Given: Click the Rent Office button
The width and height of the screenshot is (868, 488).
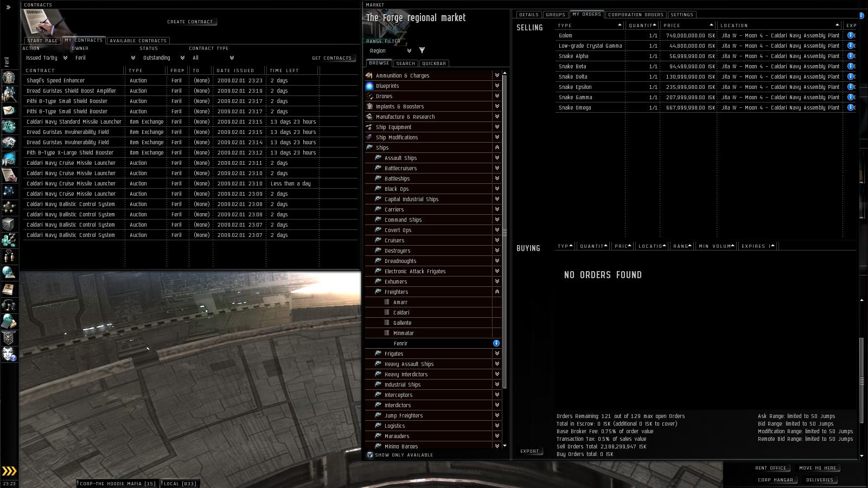Looking at the screenshot, I should click(771, 468).
